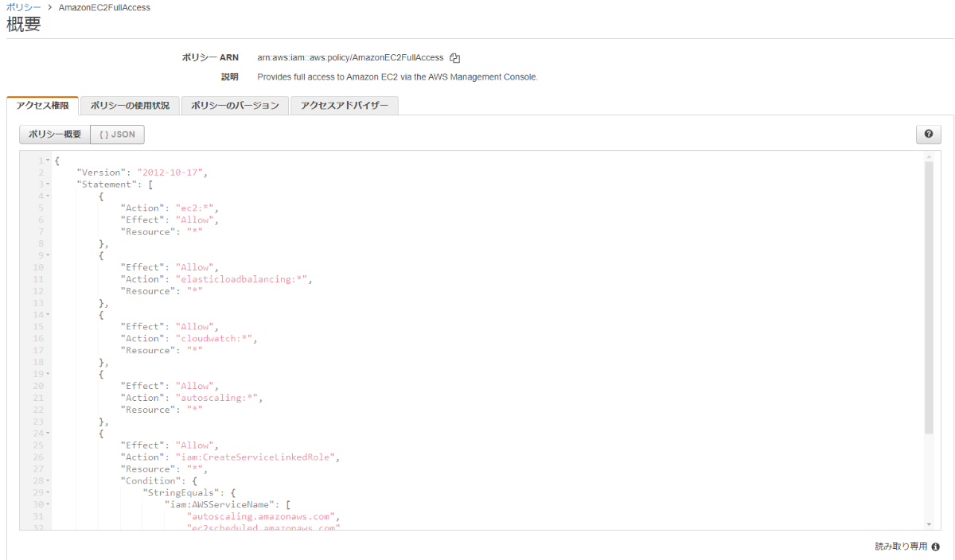955x560 pixels.
Task: Collapse the Condition block on line 28
Action: tap(48, 480)
